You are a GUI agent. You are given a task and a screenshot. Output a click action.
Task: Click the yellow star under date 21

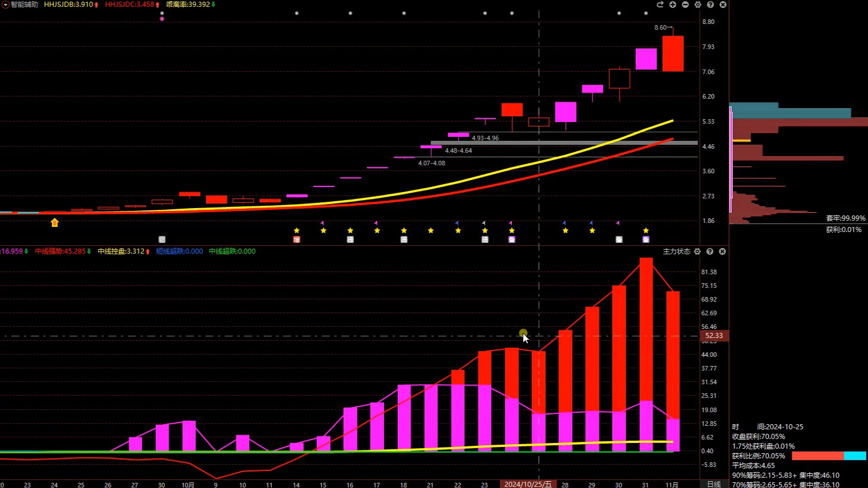coord(431,230)
